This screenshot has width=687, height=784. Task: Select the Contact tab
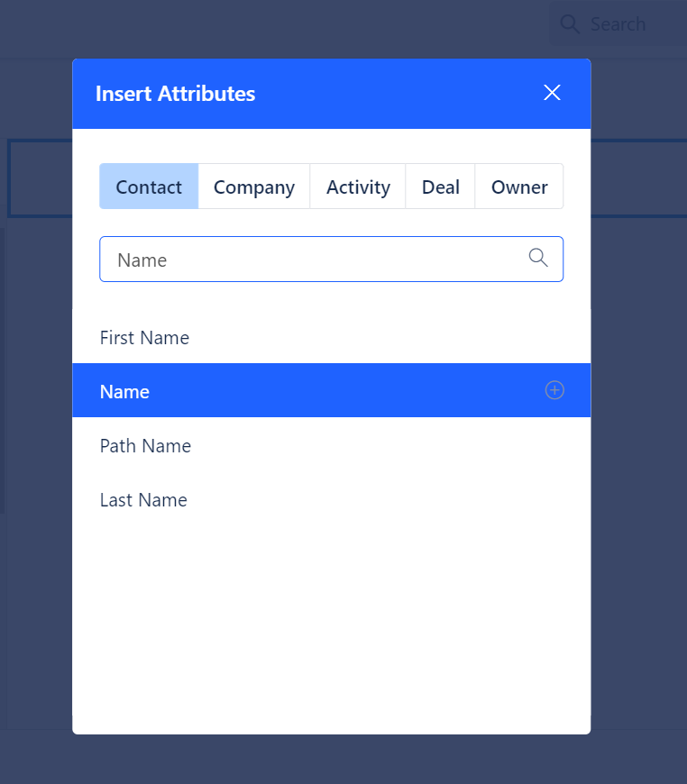[x=148, y=187]
